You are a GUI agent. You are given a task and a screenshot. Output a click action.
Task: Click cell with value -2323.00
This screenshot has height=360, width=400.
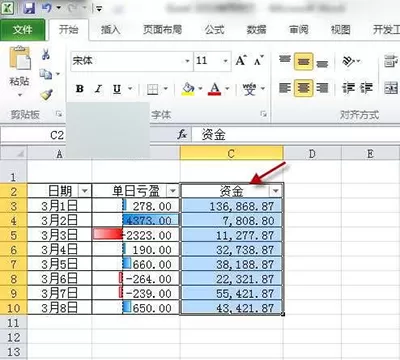(x=136, y=235)
